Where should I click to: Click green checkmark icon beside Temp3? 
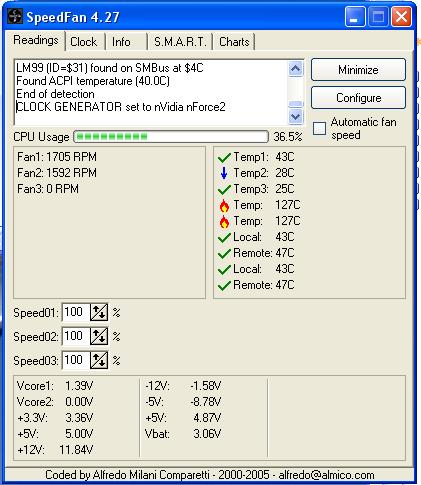[224, 189]
